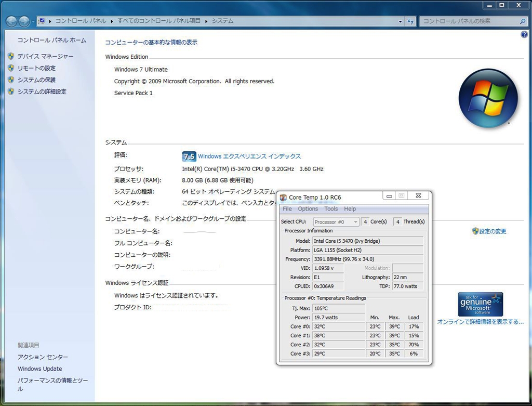Click the コンピューターの基本的な情報の表示 heading
This screenshot has width=532, height=406.
click(151, 43)
